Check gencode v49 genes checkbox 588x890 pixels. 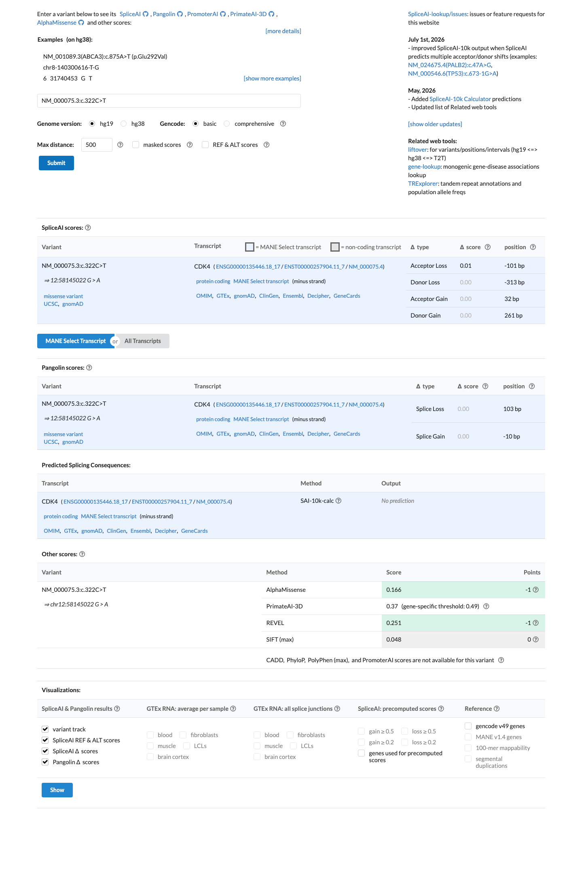pos(468,726)
